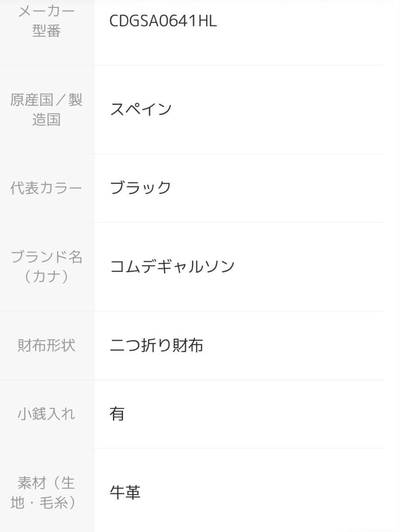Click the 小銭入れ label

pos(46,414)
